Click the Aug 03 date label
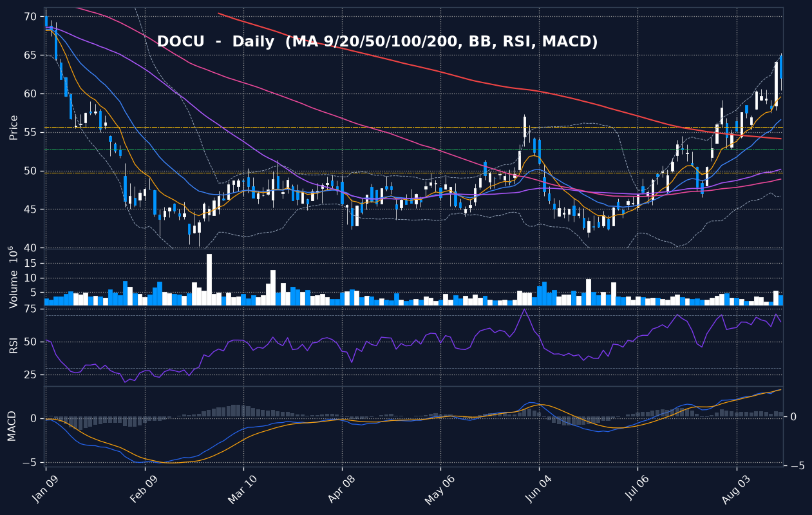 (x=735, y=490)
